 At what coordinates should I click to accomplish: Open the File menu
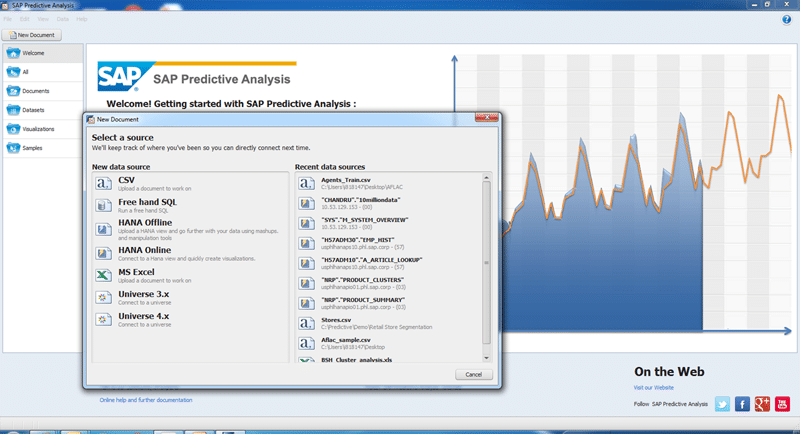click(8, 19)
